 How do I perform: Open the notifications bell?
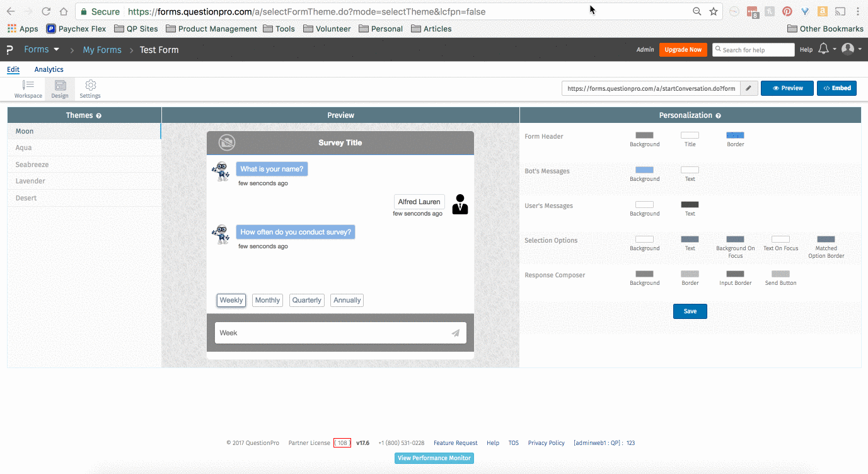[823, 49]
